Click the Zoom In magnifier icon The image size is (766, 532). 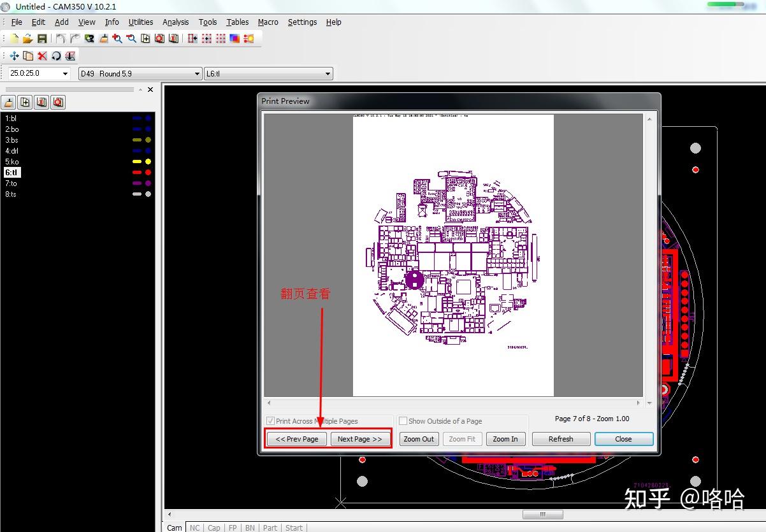[x=117, y=39]
